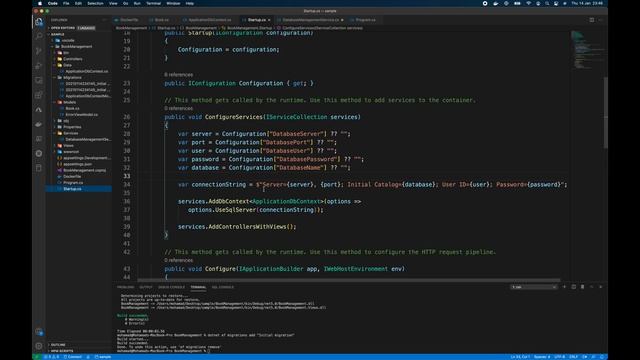
Task: Open the terminal shell selector dropdown
Action: [534, 287]
